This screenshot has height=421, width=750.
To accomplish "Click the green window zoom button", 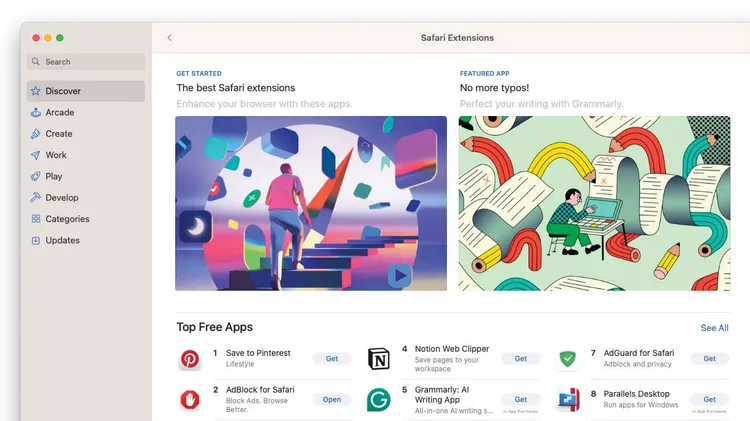I will (60, 38).
